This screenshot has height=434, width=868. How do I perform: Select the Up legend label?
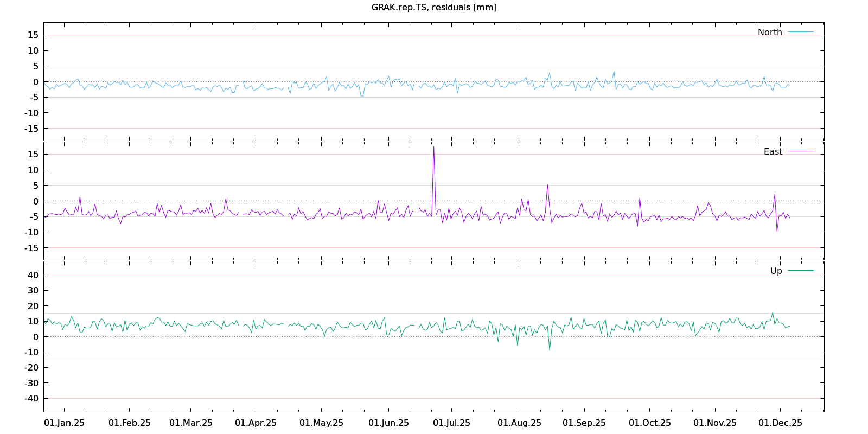click(776, 271)
